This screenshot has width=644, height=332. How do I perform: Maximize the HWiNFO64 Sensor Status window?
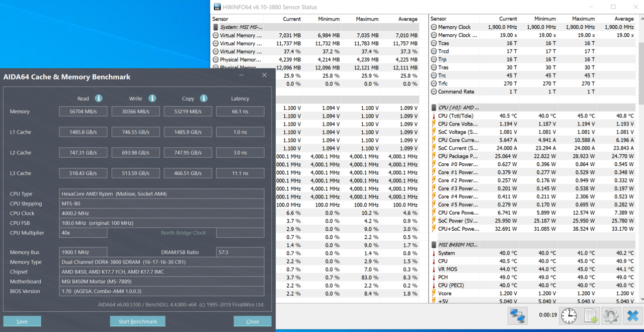click(613, 7)
